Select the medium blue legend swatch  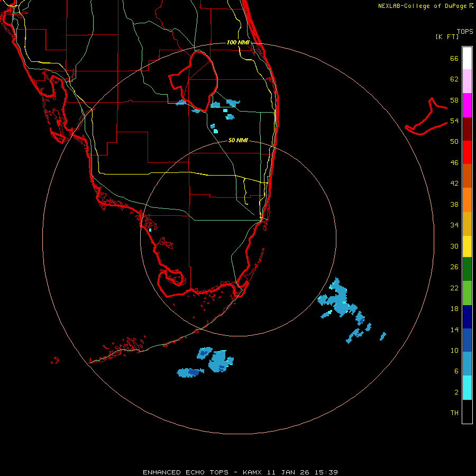(x=467, y=340)
